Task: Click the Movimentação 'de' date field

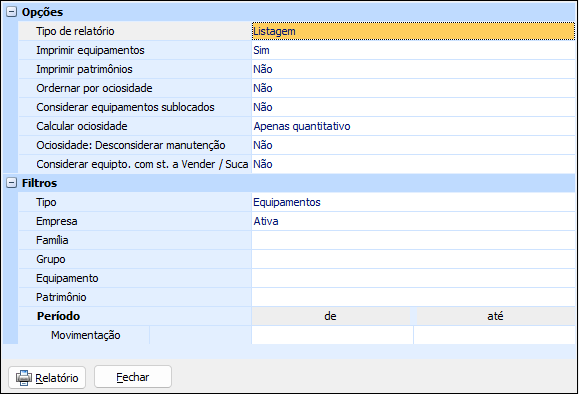Action: [332, 335]
